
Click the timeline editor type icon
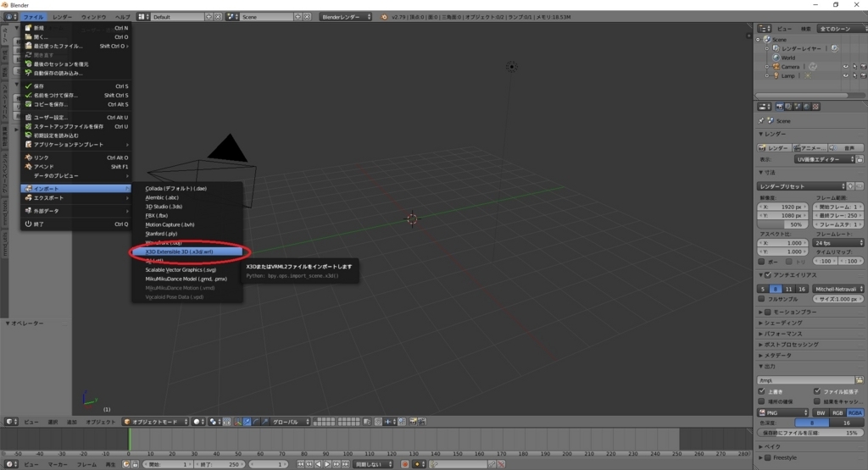click(x=11, y=464)
